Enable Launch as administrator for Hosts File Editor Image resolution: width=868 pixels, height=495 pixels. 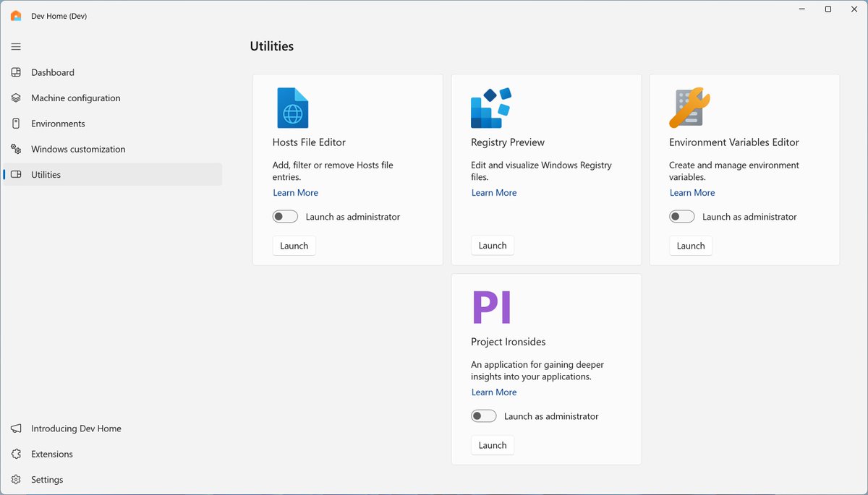pos(286,217)
